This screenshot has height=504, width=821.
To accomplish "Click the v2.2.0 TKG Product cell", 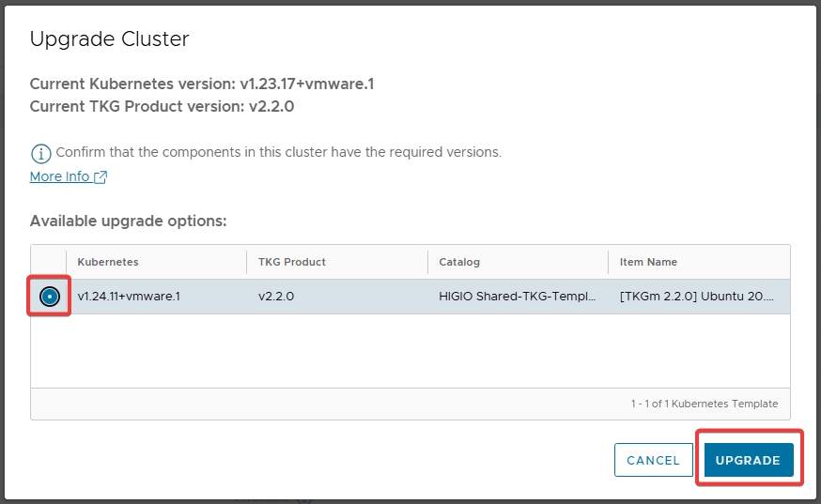I will coord(276,297).
